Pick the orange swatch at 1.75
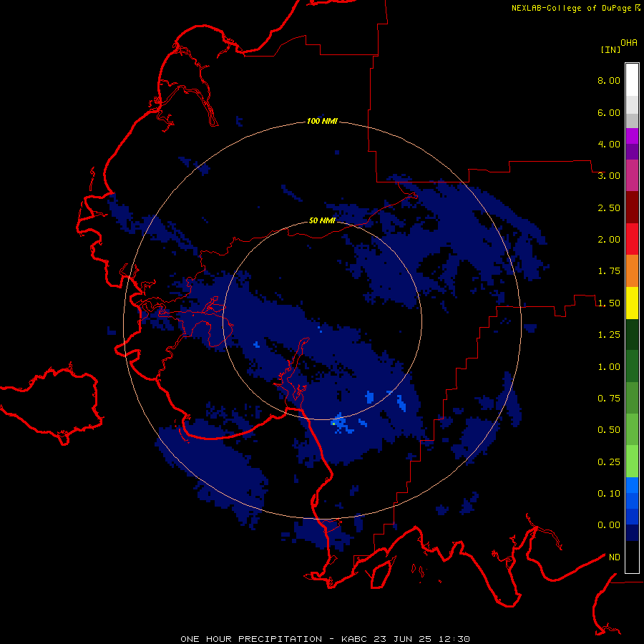Viewport: 644px width, 644px height. [x=632, y=271]
